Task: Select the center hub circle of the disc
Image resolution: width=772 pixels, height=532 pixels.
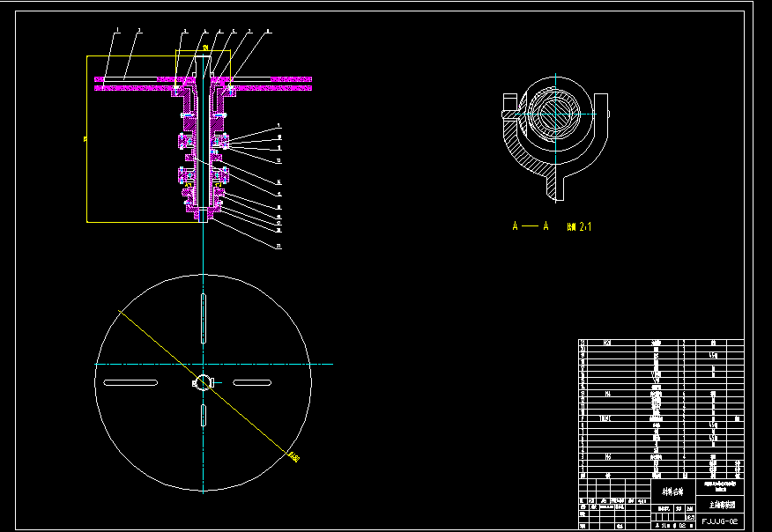Action: point(204,383)
